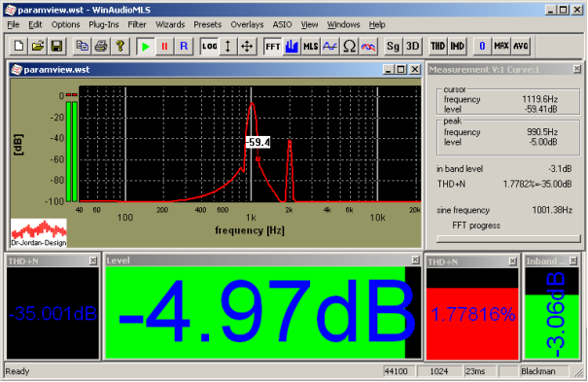Toggle the LOG frequency axis button
Image resolution: width=588 pixels, height=382 pixels.
point(209,46)
